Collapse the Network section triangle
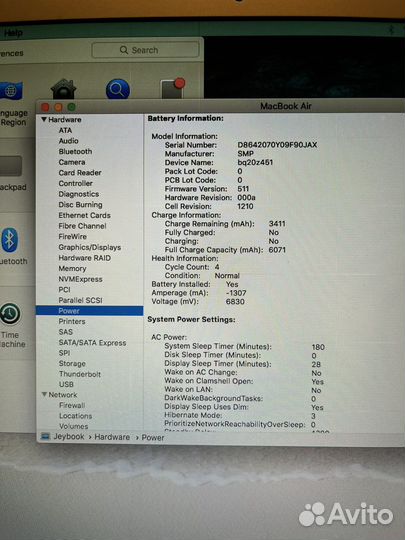405x540 pixels. point(44,394)
